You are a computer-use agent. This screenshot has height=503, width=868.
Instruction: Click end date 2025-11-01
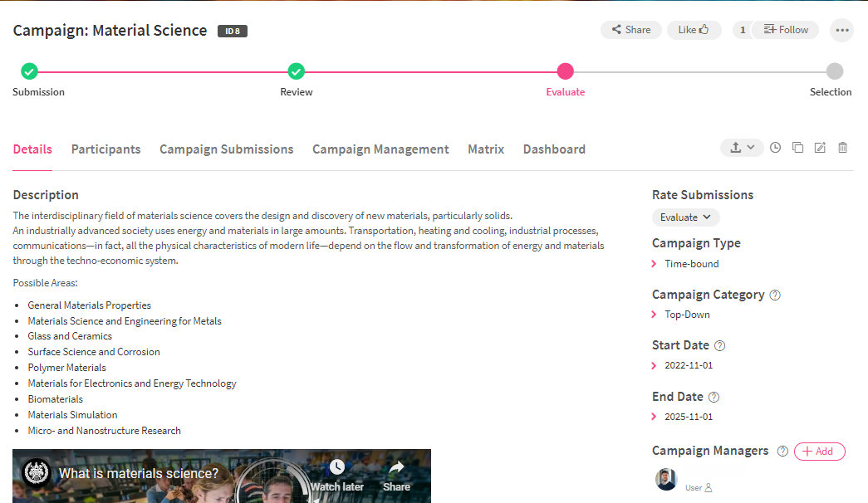tap(689, 417)
